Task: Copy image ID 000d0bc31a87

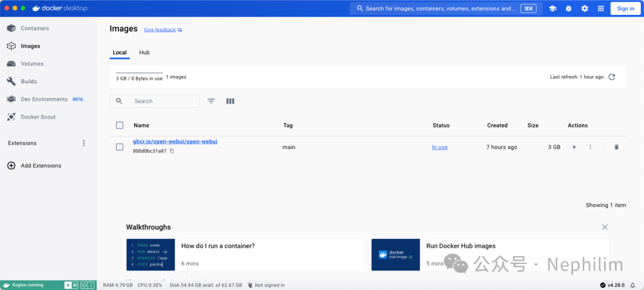Action: pos(172,151)
